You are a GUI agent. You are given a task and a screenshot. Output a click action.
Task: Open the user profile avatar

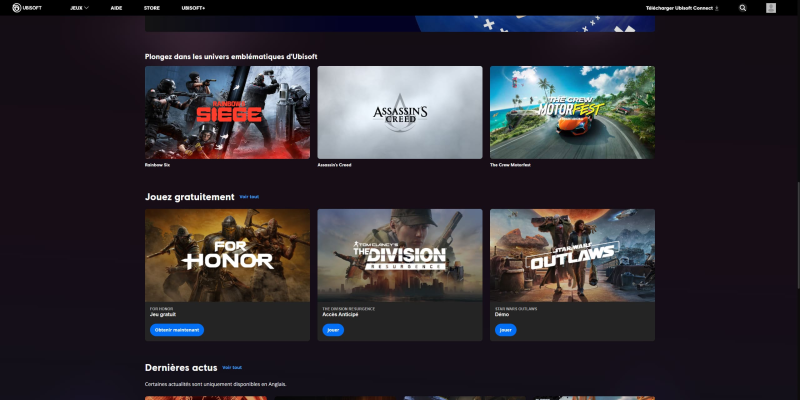point(771,8)
